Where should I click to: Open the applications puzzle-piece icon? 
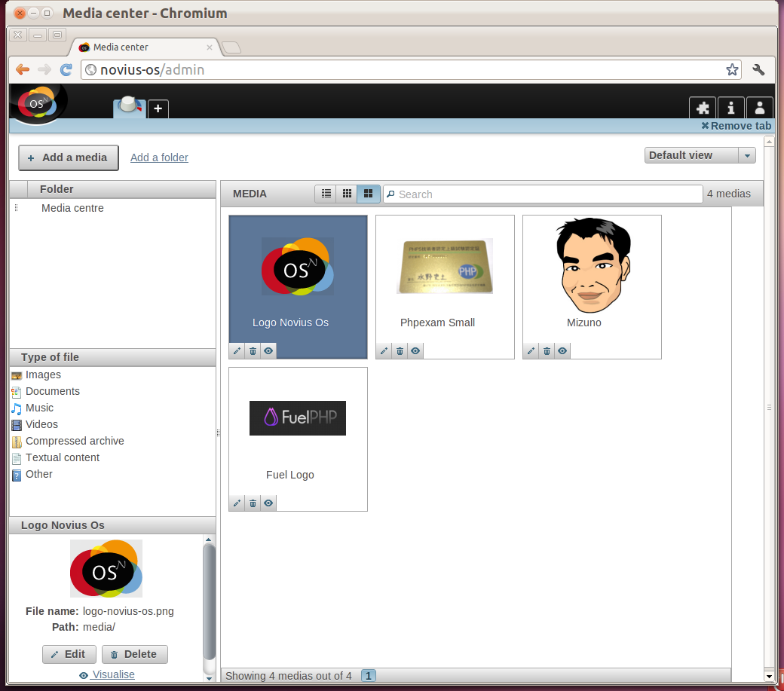[x=703, y=108]
